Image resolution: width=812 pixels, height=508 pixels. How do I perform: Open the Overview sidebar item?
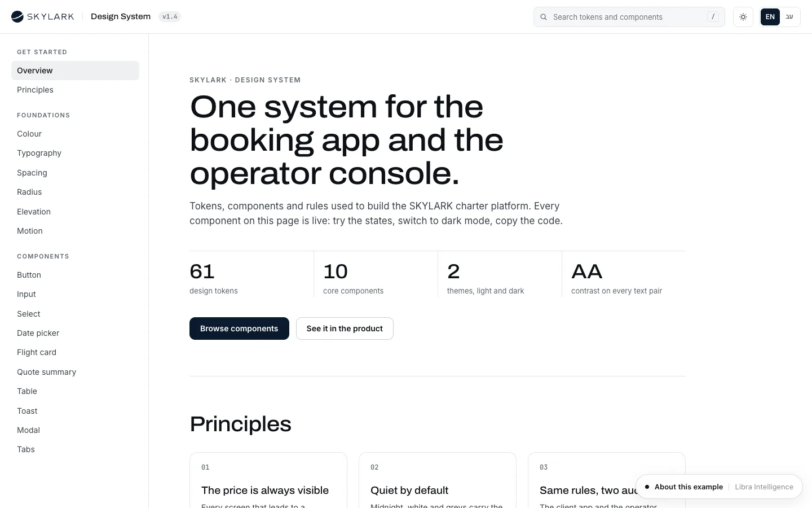75,71
